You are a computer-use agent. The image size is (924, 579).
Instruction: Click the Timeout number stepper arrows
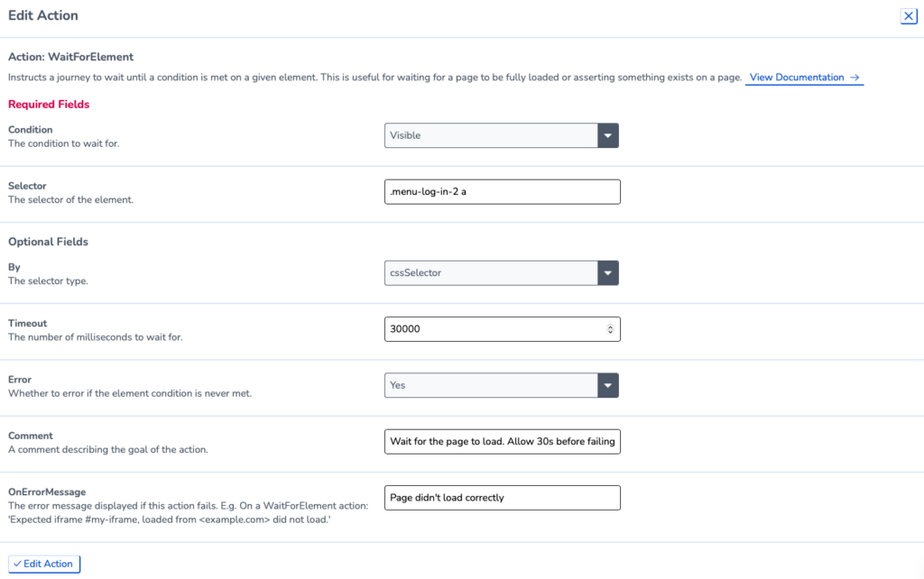611,329
